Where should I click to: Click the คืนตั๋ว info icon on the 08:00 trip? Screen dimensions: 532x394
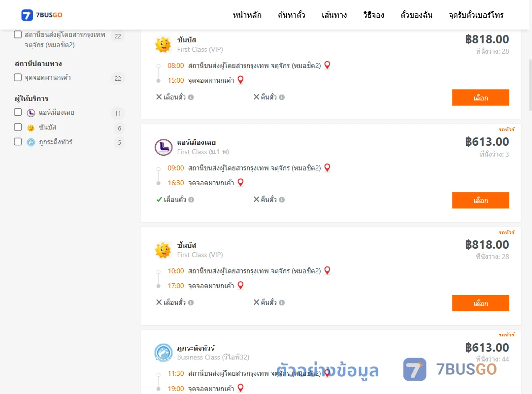point(282,98)
